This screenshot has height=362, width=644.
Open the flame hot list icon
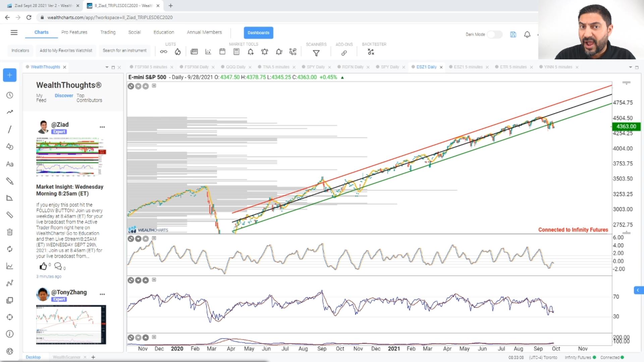tap(178, 52)
